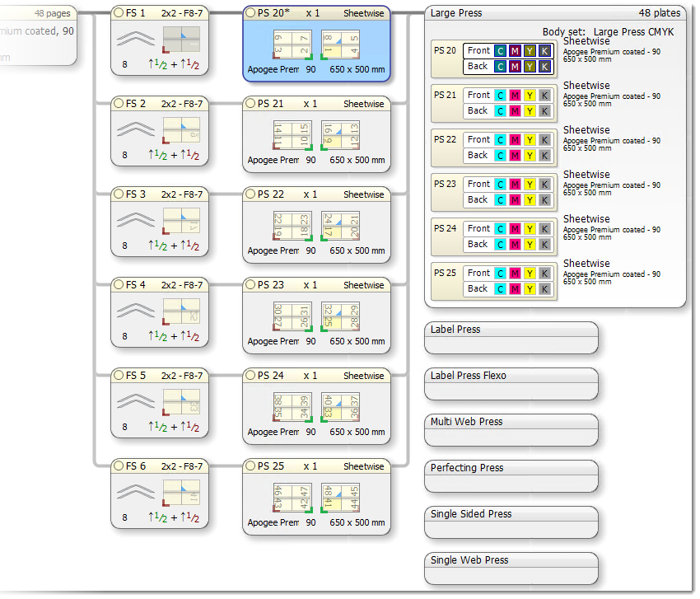Click the FS 5 fold layers icon
The image size is (700, 599).
click(136, 401)
